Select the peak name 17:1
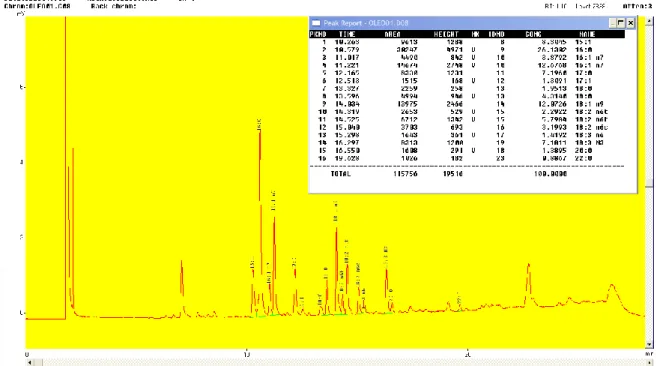The image size is (660, 366). (x=583, y=81)
